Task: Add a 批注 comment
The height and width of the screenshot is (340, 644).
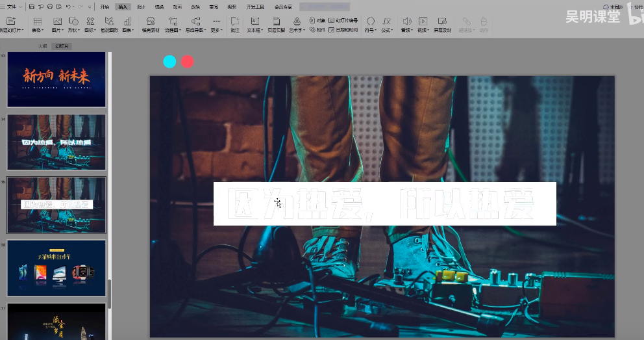Action: point(235,25)
